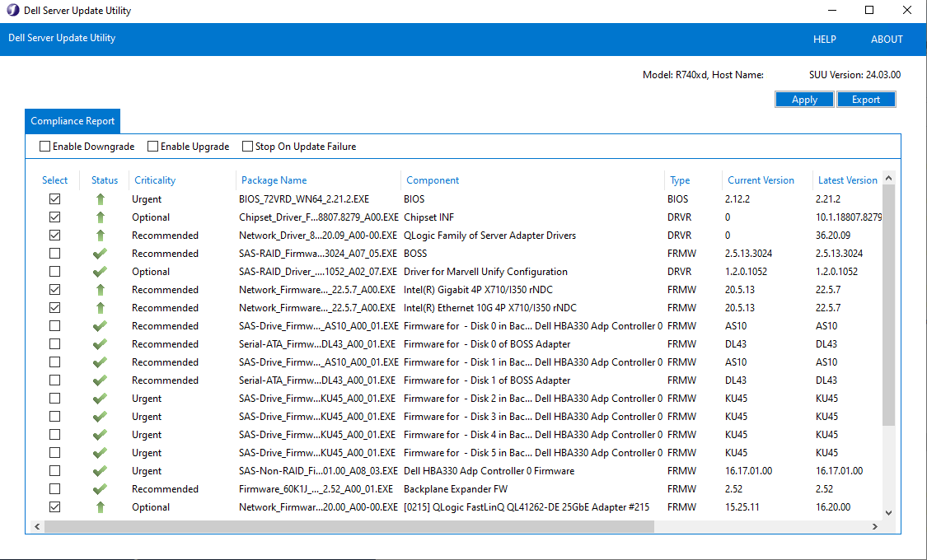Switch to the Compliance Report tab

[72, 120]
